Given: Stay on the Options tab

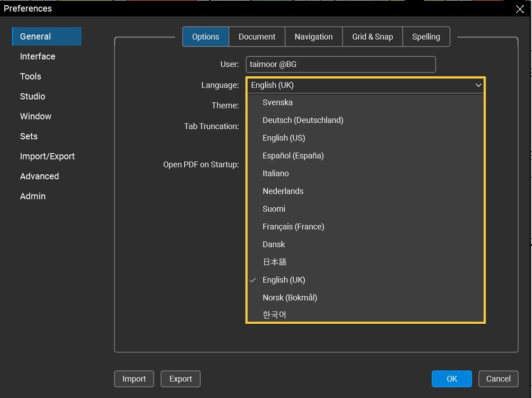Looking at the screenshot, I should coord(205,37).
